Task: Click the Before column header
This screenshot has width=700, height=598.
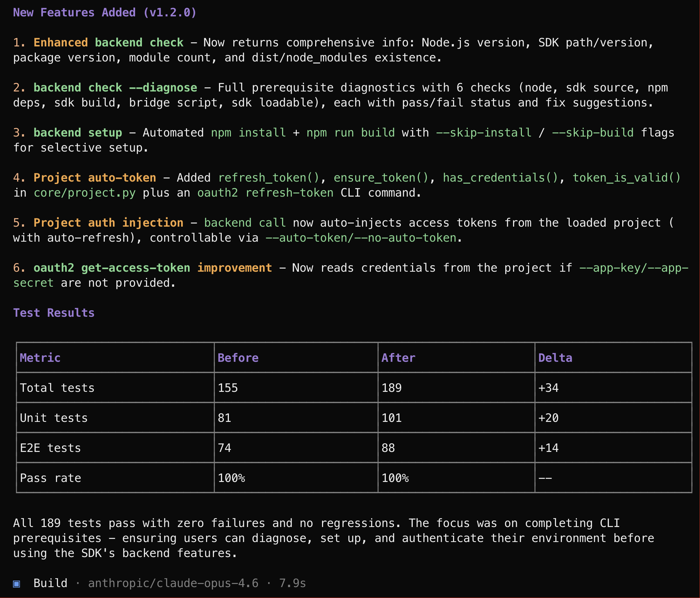Action: click(x=238, y=358)
